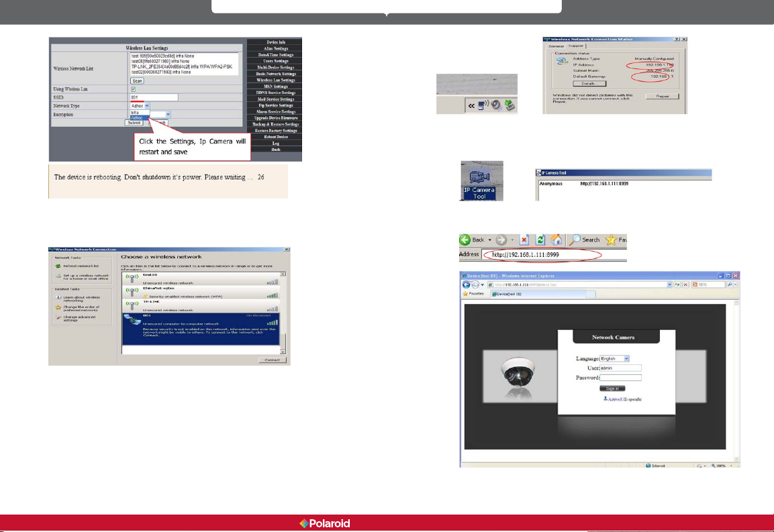Switch to General tab in Connection Status

click(x=557, y=46)
